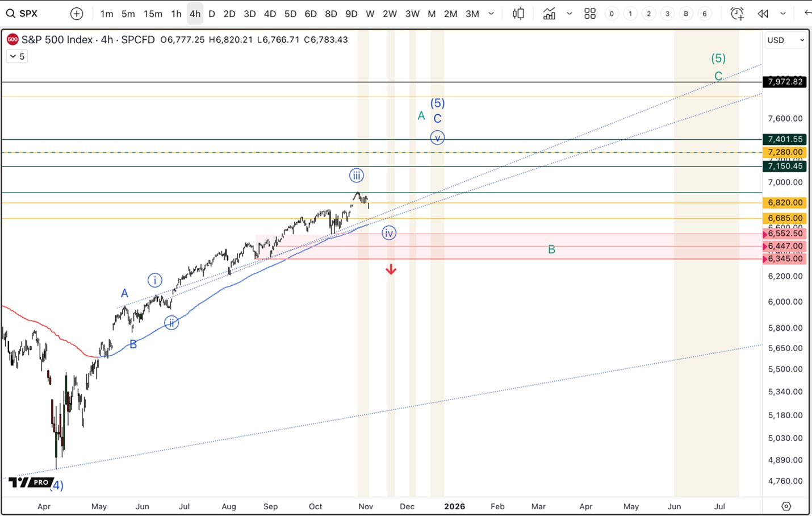Image resolution: width=812 pixels, height=516 pixels.
Task: Click the 6,820.00 yellow price label
Action: tap(785, 202)
